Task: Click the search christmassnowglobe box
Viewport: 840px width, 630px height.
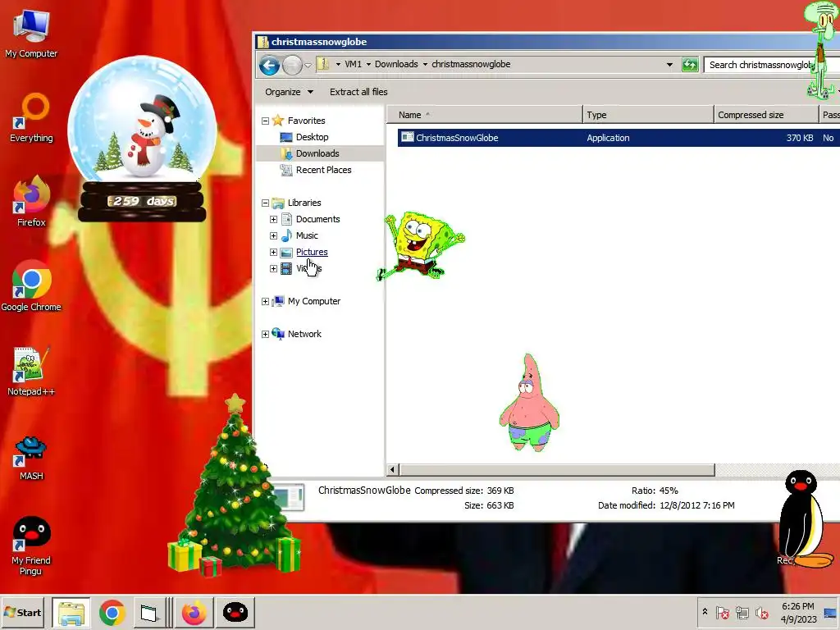Action: click(771, 65)
